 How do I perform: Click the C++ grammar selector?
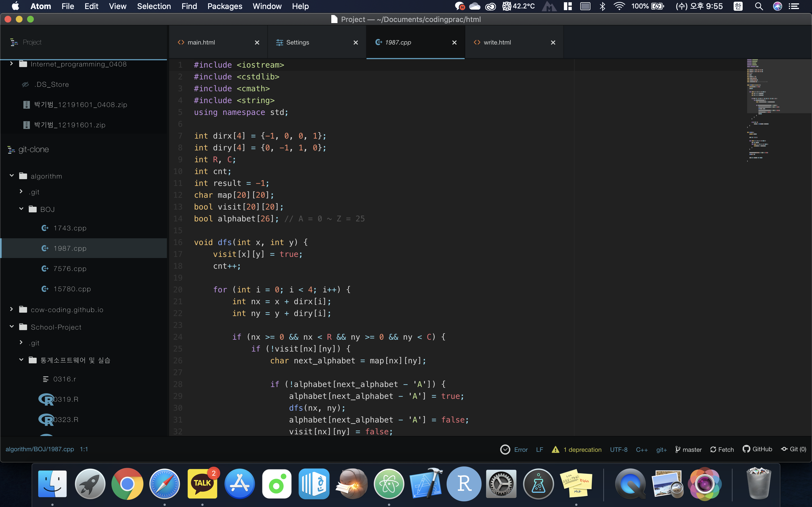pos(641,449)
